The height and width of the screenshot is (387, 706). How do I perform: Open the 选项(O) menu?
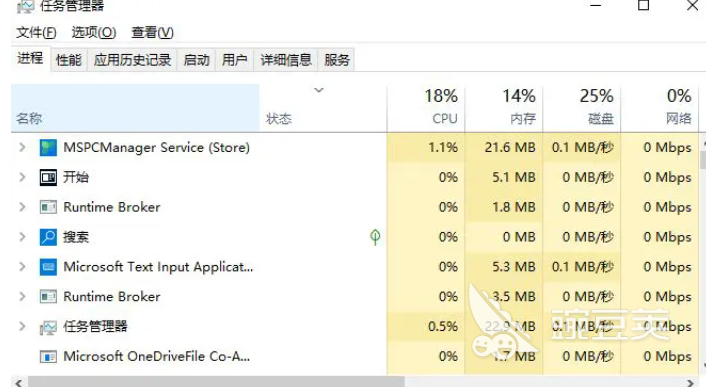(x=94, y=32)
